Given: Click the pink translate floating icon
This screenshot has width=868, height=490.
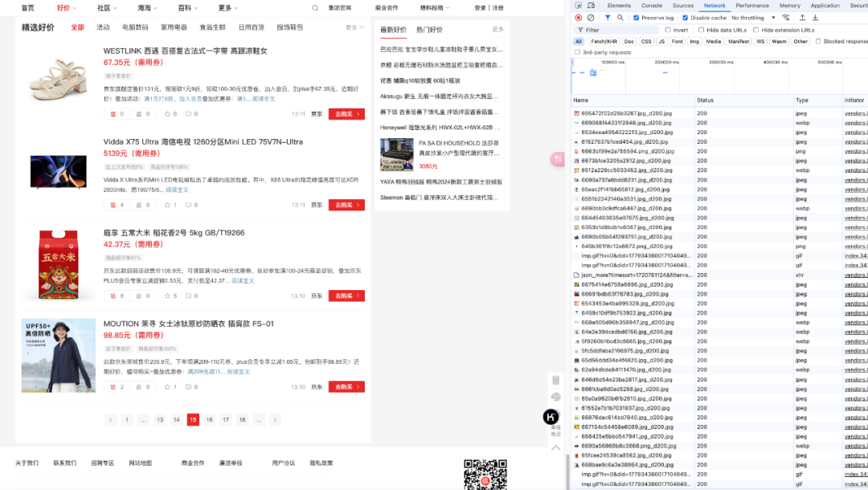Looking at the screenshot, I should tap(557, 159).
